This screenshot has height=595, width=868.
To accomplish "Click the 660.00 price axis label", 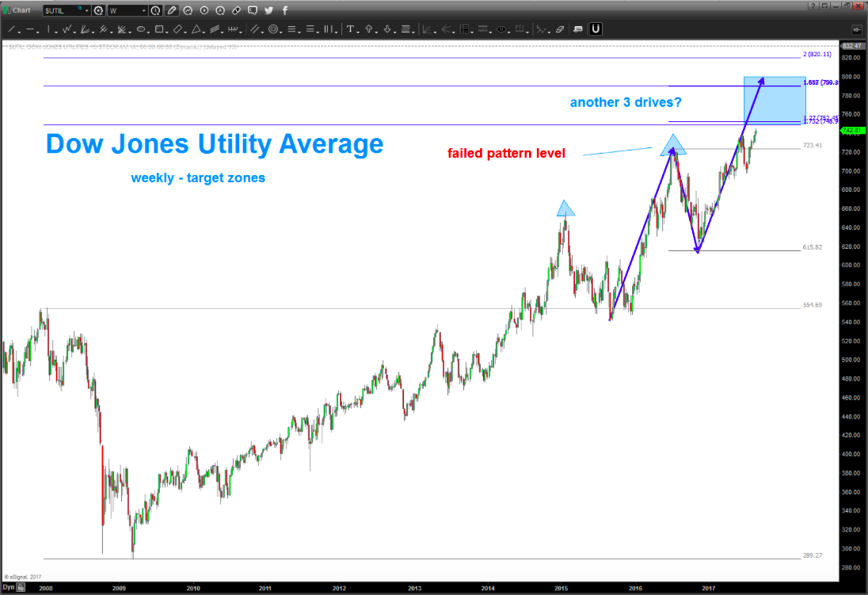I will (851, 209).
